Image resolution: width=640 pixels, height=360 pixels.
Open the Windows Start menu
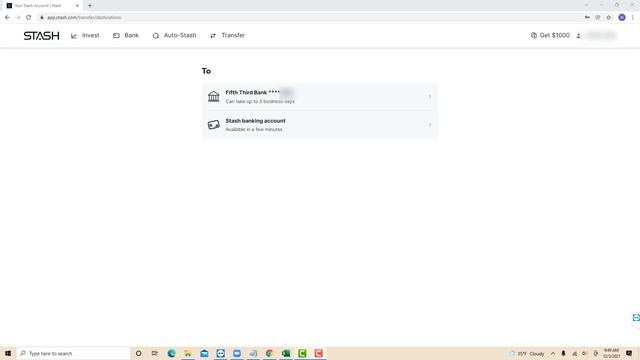[8, 353]
